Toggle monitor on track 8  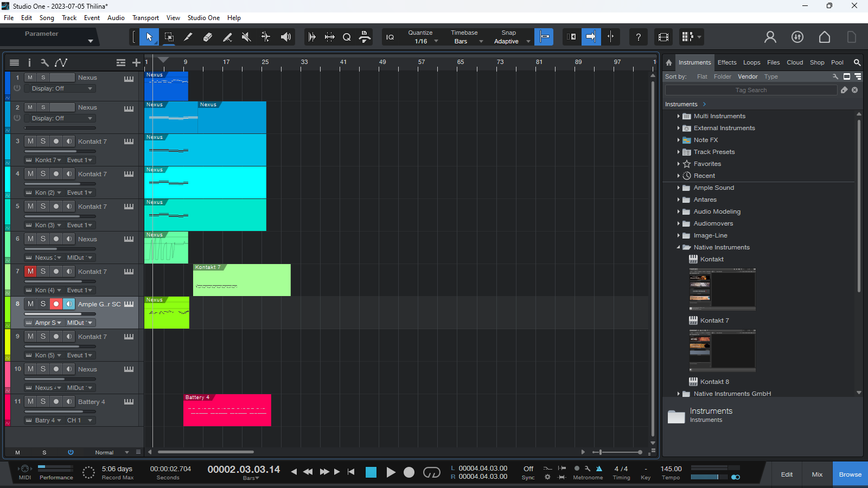tap(69, 304)
